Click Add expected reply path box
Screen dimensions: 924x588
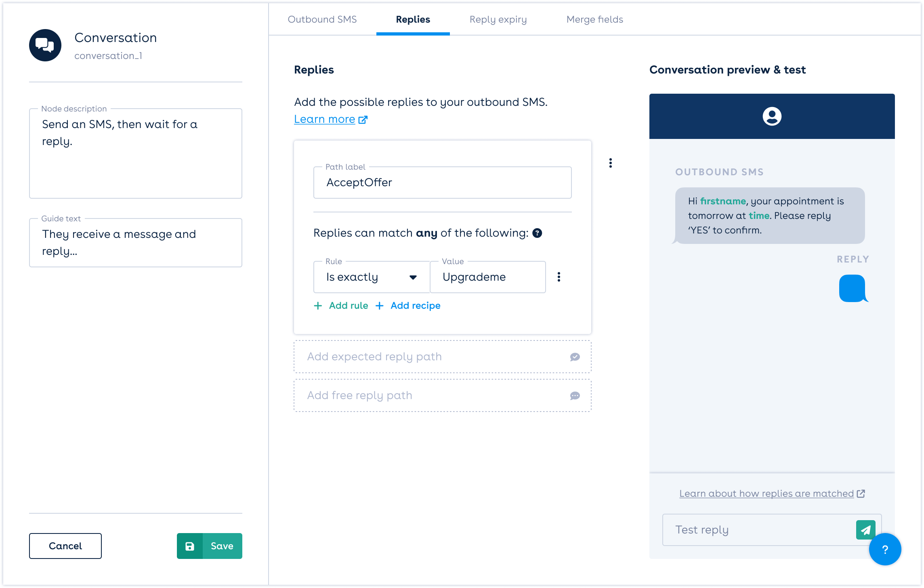[x=443, y=357]
